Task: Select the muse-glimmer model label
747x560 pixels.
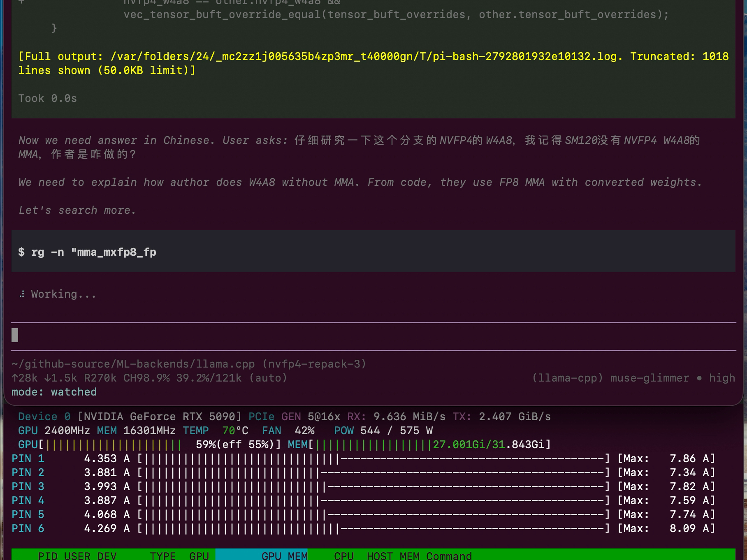Action: [650, 378]
